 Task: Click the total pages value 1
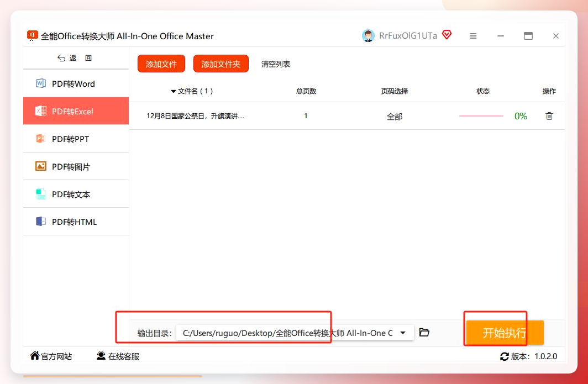(306, 116)
